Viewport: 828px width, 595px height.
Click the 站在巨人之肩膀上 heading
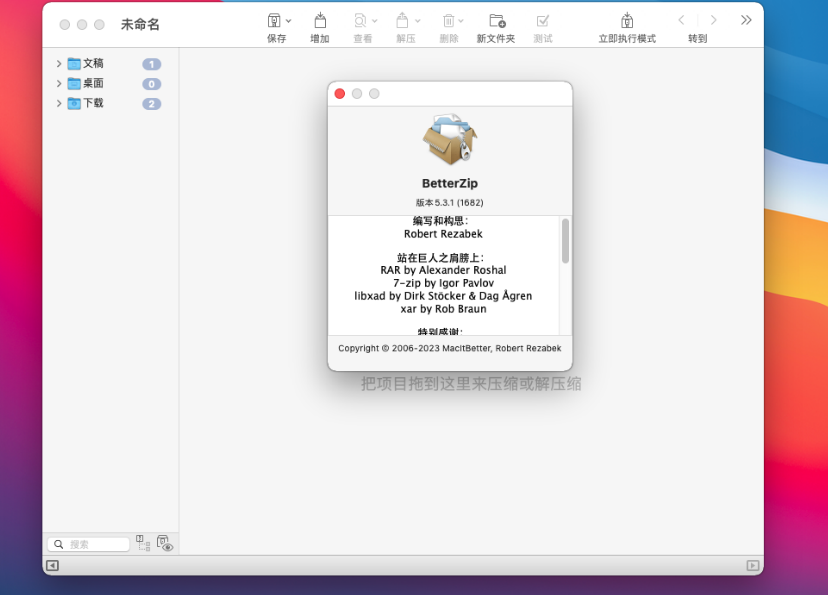point(440,258)
